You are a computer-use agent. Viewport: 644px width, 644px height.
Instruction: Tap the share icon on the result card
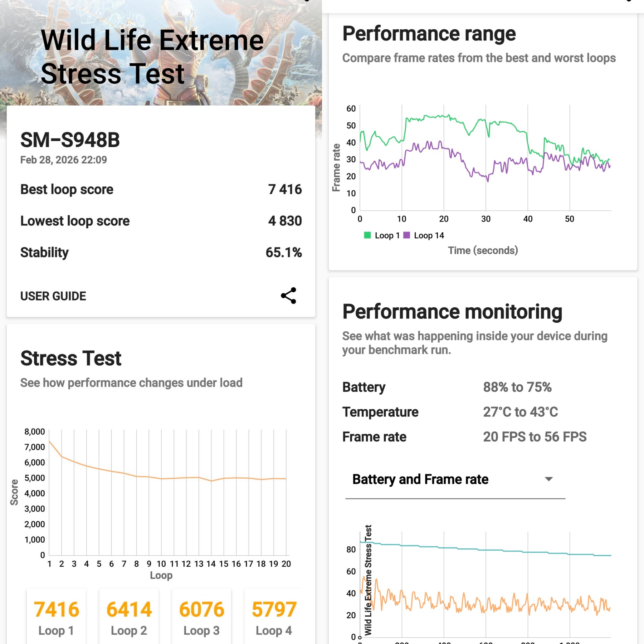point(288,296)
